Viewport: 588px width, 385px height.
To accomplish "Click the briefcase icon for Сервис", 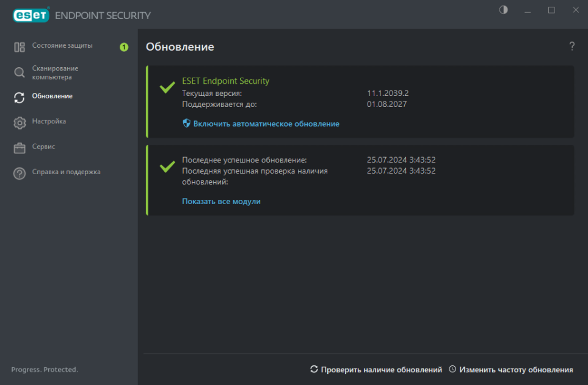I will click(20, 148).
